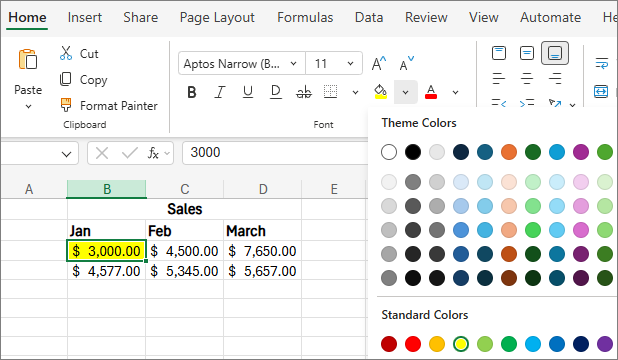Image resolution: width=618 pixels, height=360 pixels.
Task: Select column B header
Action: coord(107,189)
